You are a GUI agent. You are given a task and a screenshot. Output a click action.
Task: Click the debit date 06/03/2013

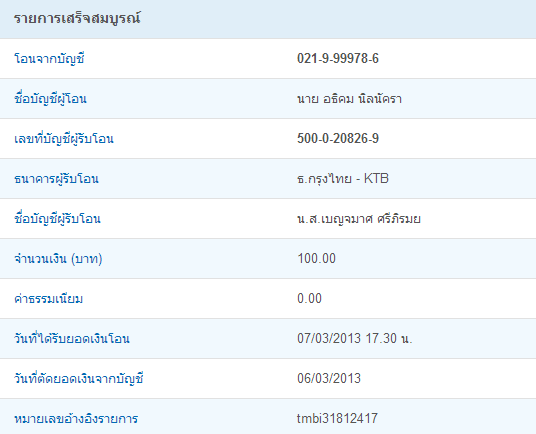[x=329, y=378]
